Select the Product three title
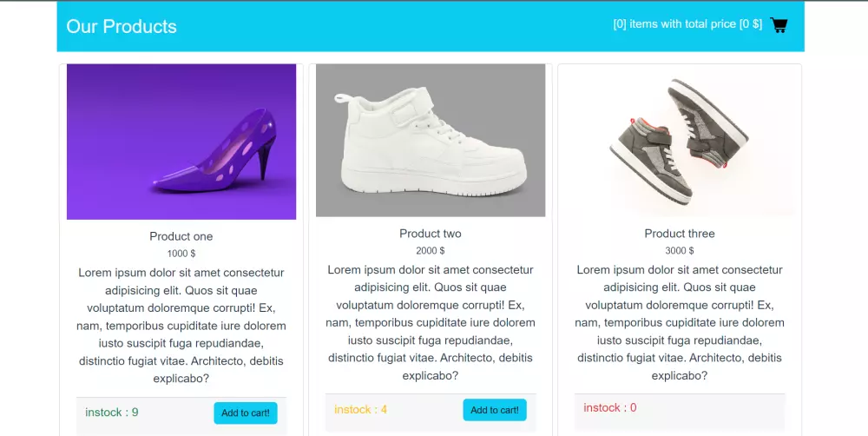The height and width of the screenshot is (436, 868). pos(680,234)
